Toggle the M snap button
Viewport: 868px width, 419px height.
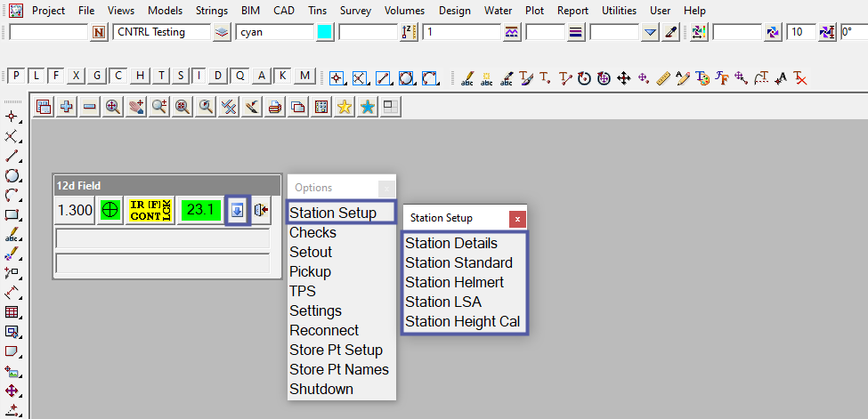pyautogui.click(x=305, y=76)
